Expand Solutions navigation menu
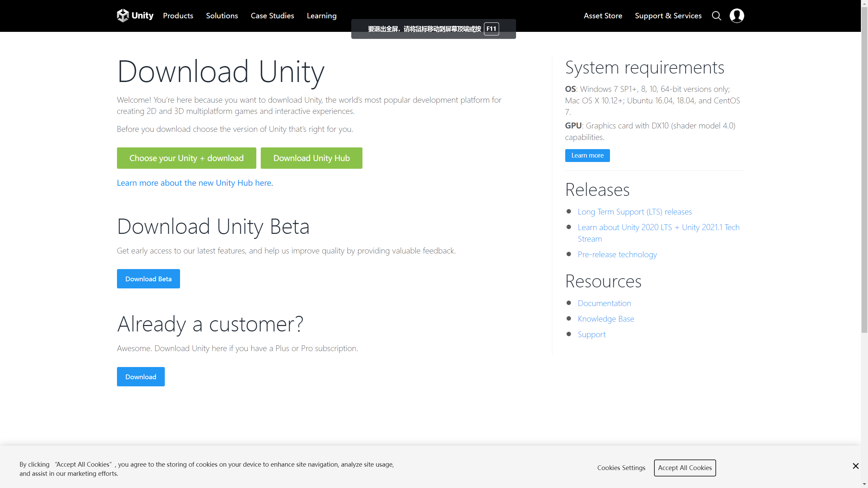 click(222, 16)
